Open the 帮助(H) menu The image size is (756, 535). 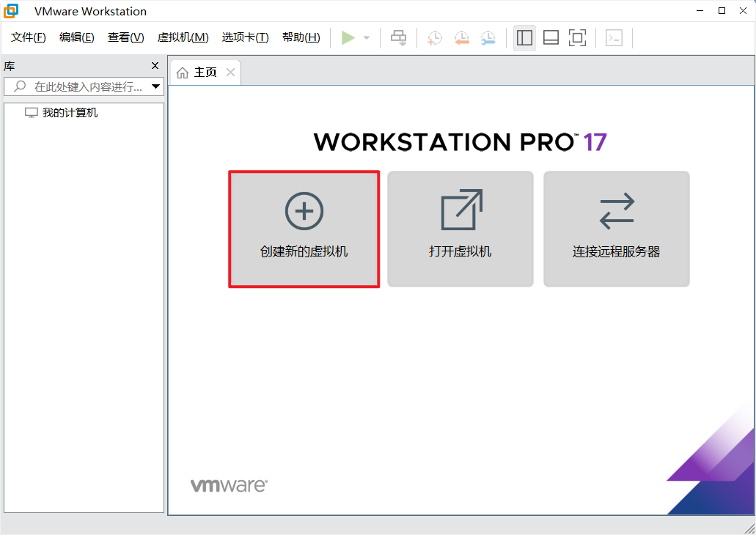301,37
